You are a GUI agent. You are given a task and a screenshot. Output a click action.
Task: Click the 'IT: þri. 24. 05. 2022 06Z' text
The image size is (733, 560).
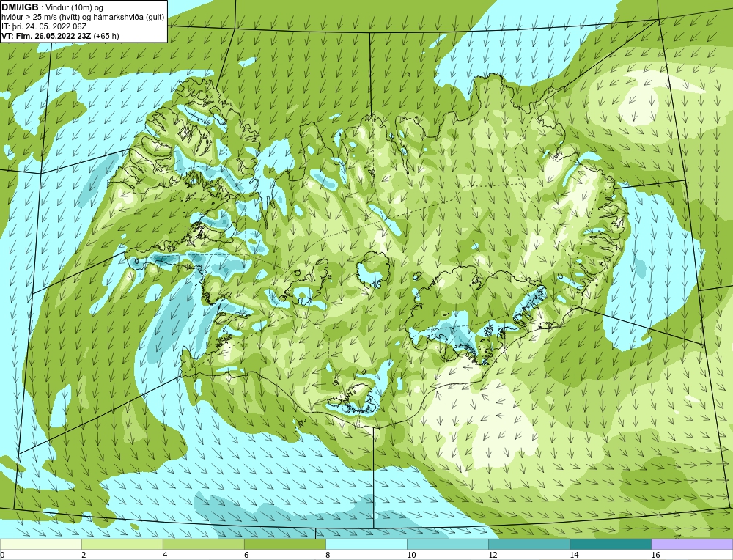tap(44, 26)
